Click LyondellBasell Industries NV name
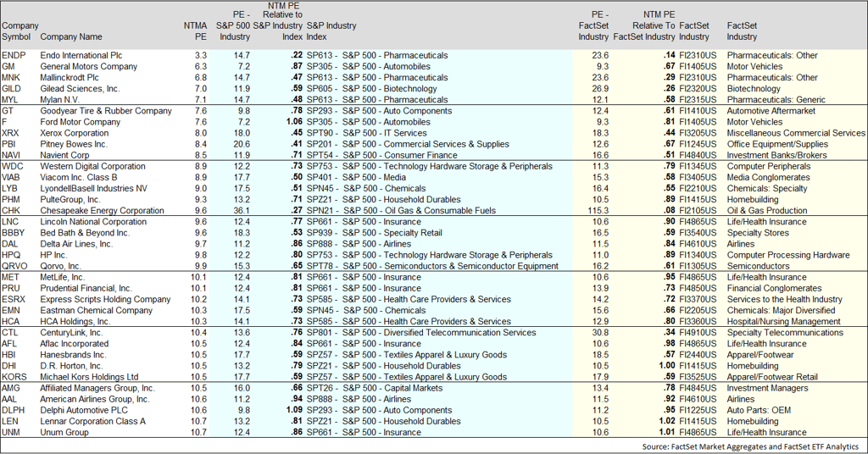The image size is (868, 454). tap(94, 188)
